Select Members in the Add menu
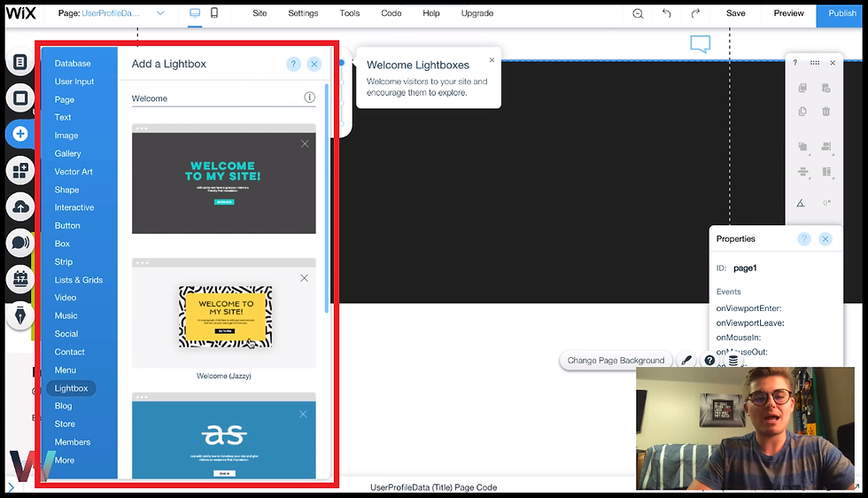 click(73, 442)
